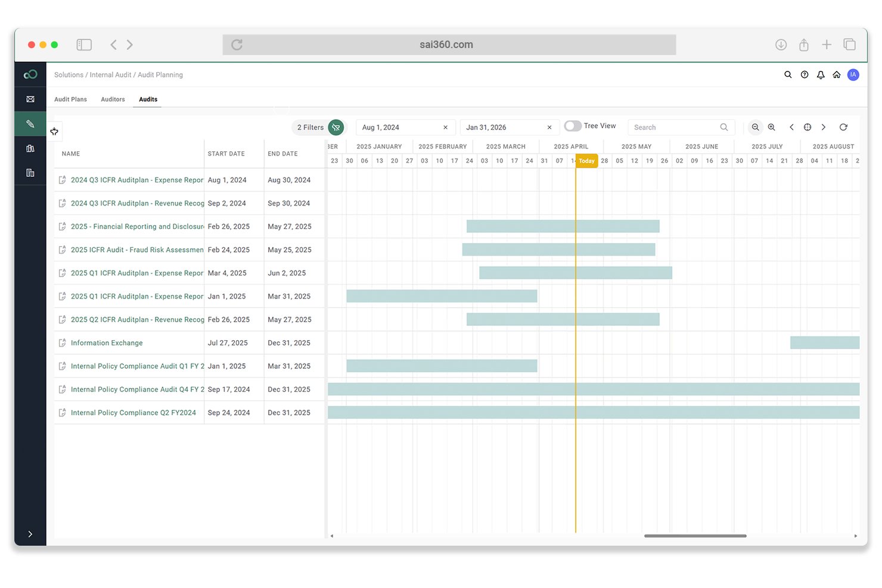The height and width of the screenshot is (588, 882).
Task: Click the horizontal Gantt scrollbar thumb
Action: click(x=695, y=536)
